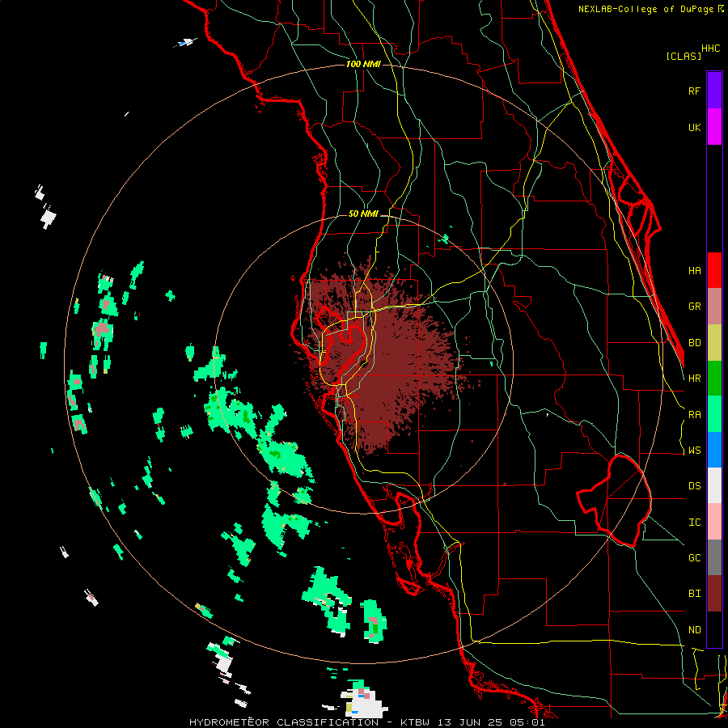Click the GR legend label

point(694,307)
